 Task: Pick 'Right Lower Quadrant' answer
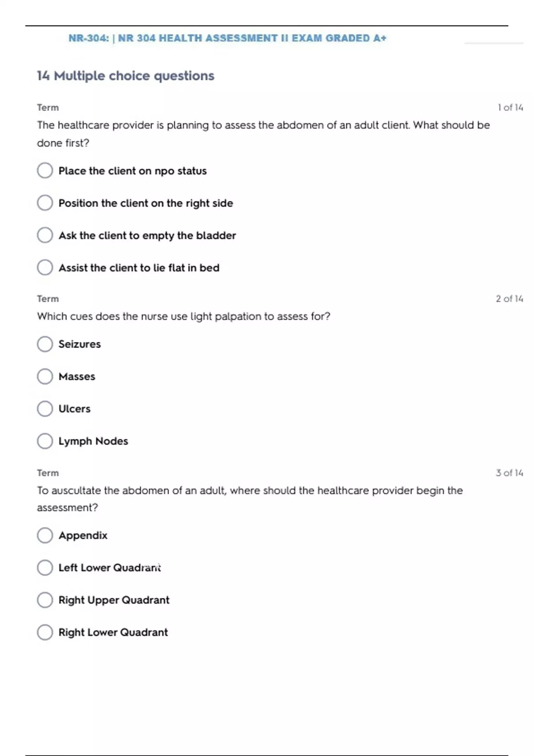pos(45,632)
